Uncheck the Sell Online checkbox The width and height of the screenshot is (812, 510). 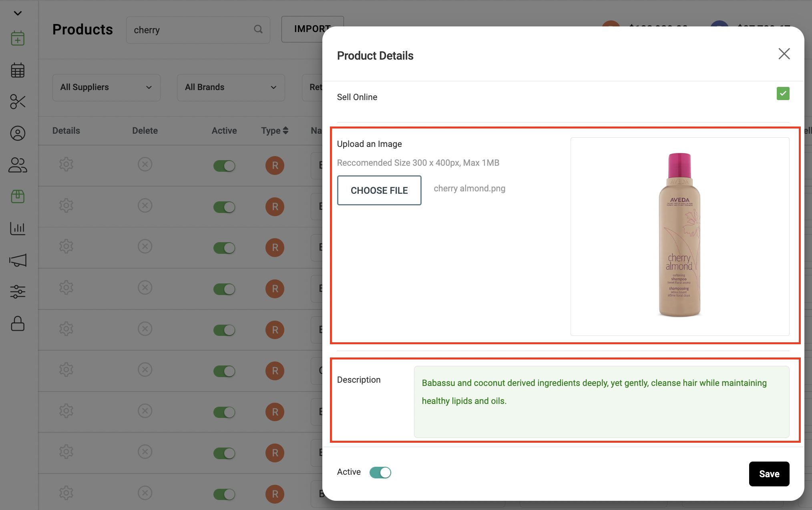(783, 94)
